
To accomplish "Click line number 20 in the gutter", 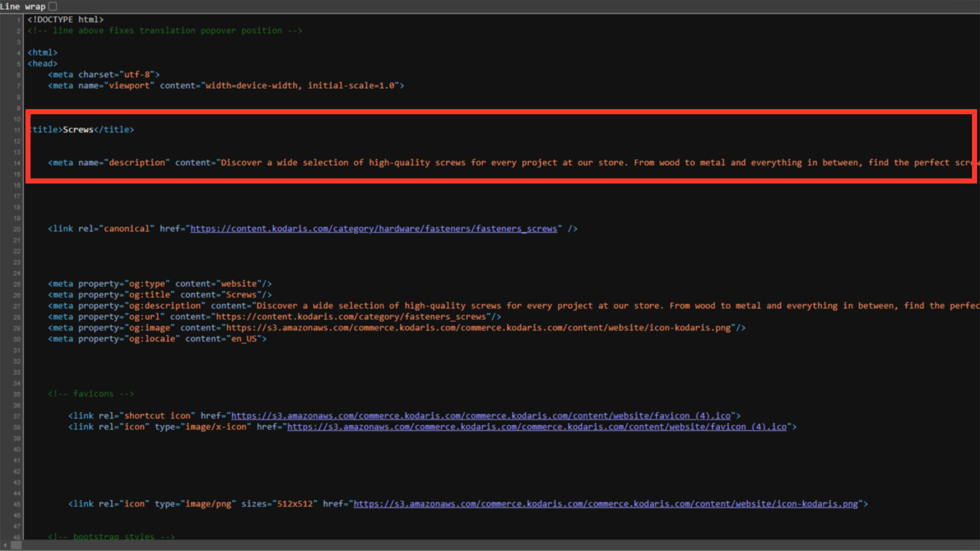I will (17, 229).
